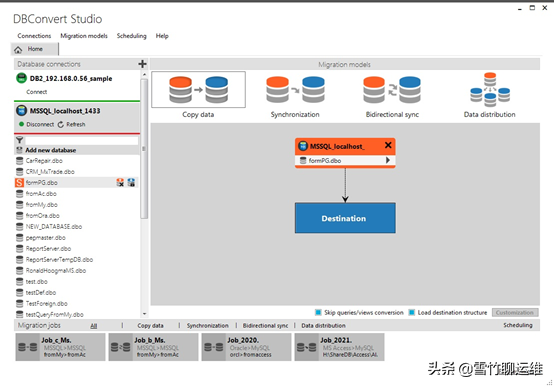Viewport: 554px width, 387px height.
Task: Click the Home tab icon
Action: [x=18, y=49]
